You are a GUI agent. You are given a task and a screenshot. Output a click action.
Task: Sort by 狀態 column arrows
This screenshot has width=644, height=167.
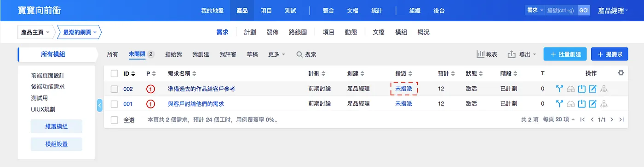click(x=481, y=73)
